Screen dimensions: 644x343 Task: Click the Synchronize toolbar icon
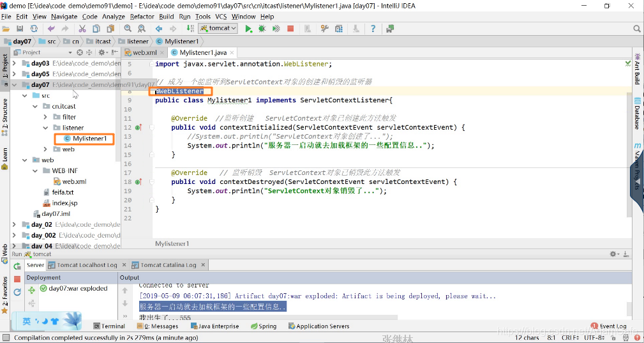pos(34,29)
